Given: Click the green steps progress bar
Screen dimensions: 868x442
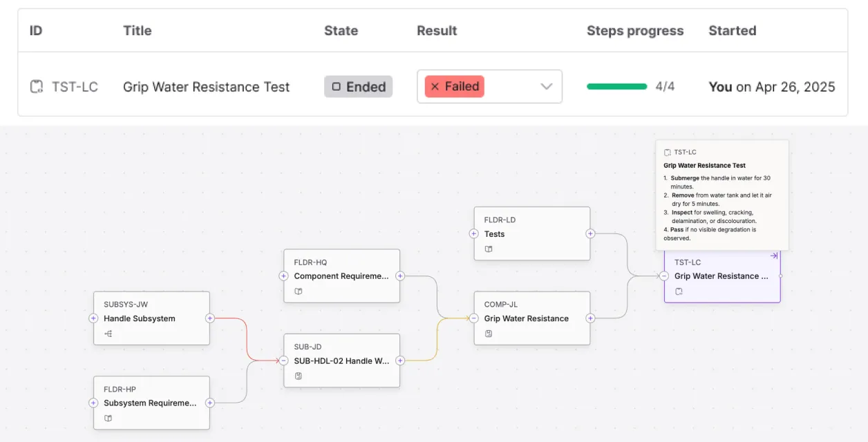Looking at the screenshot, I should click(x=616, y=86).
